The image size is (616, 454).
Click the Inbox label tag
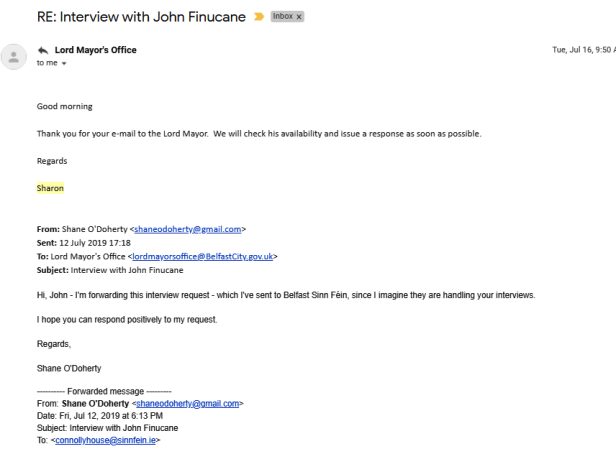[283, 17]
